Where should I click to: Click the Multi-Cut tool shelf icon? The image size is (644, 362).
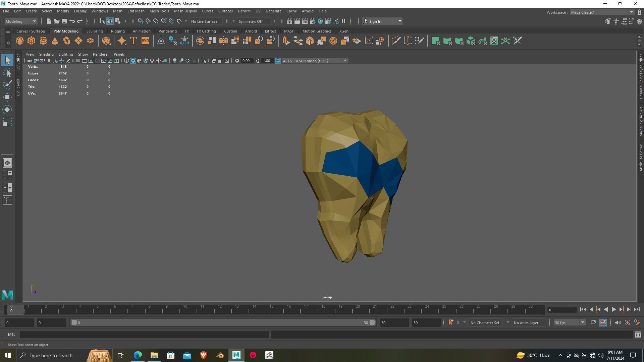(396, 41)
